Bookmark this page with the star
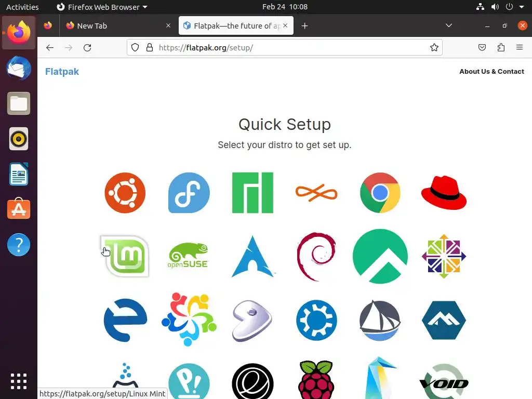 (x=434, y=47)
